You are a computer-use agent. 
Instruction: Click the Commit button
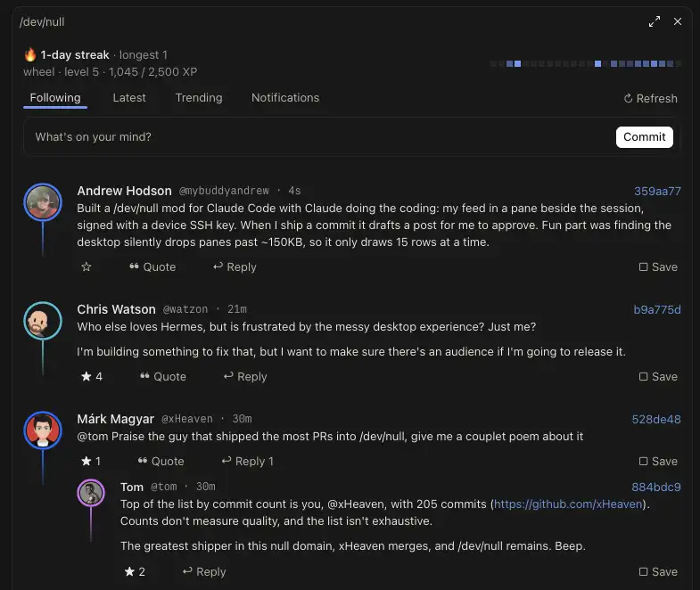click(x=644, y=137)
